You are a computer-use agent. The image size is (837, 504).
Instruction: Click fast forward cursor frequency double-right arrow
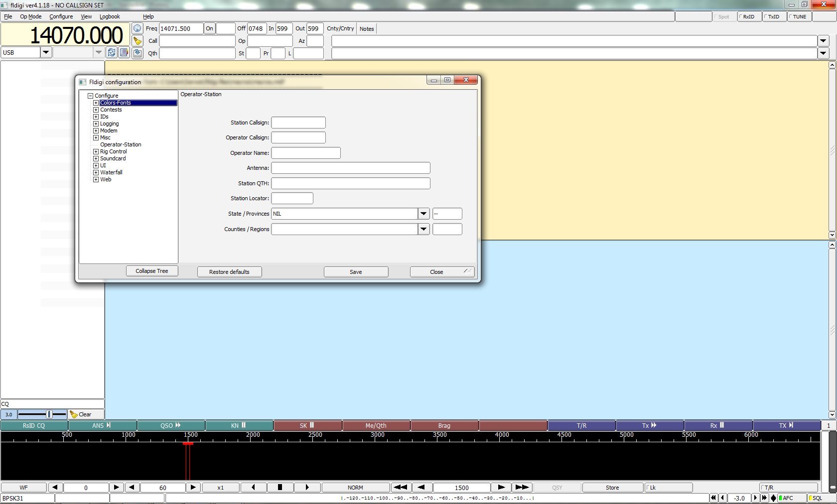[522, 488]
